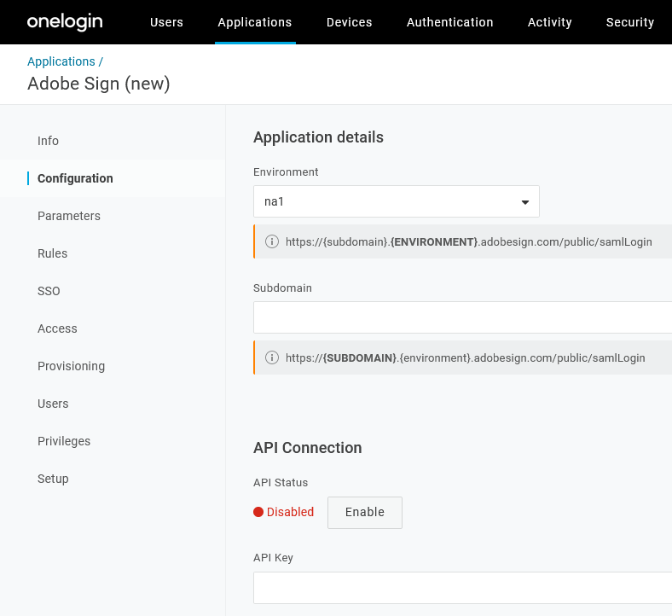
Task: Open the SSO sidebar tab
Action: 49,291
